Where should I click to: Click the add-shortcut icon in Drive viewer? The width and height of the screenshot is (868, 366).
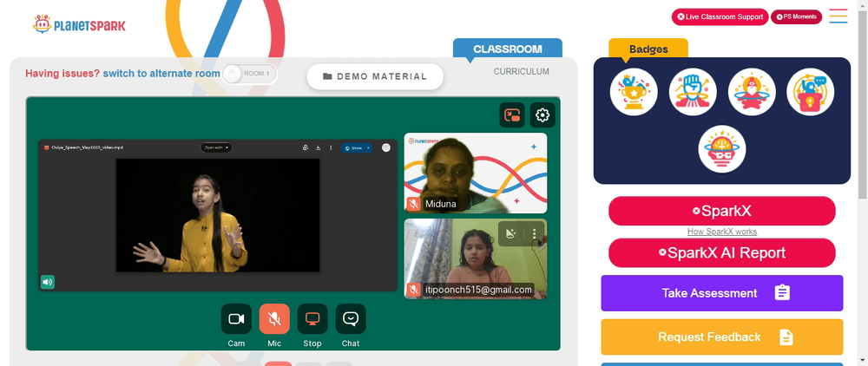305,147
